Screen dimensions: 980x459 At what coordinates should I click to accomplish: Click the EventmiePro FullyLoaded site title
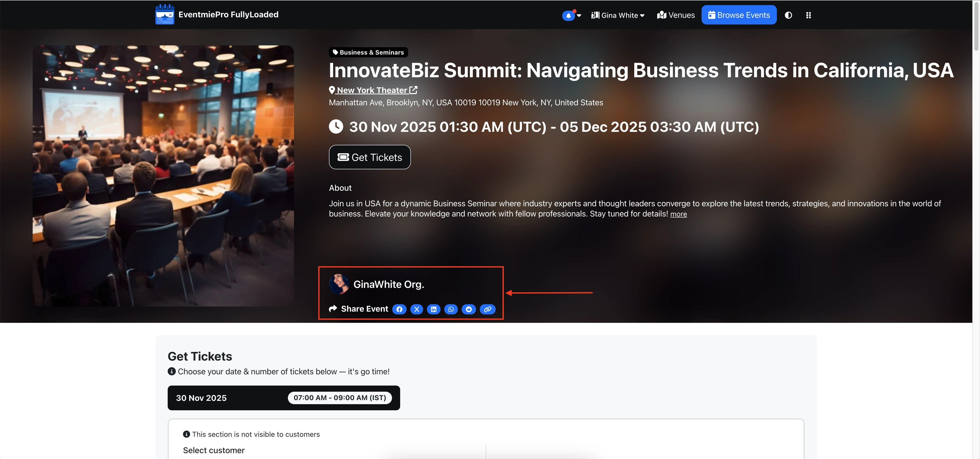pyautogui.click(x=228, y=15)
